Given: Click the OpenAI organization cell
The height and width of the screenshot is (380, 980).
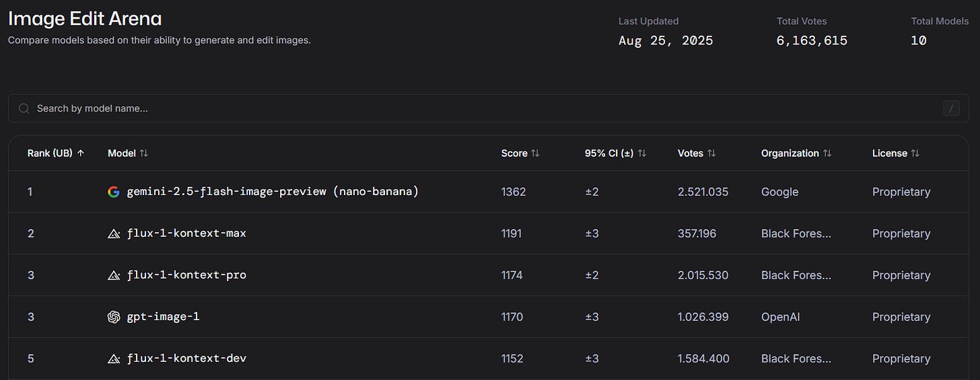Looking at the screenshot, I should [x=781, y=317].
